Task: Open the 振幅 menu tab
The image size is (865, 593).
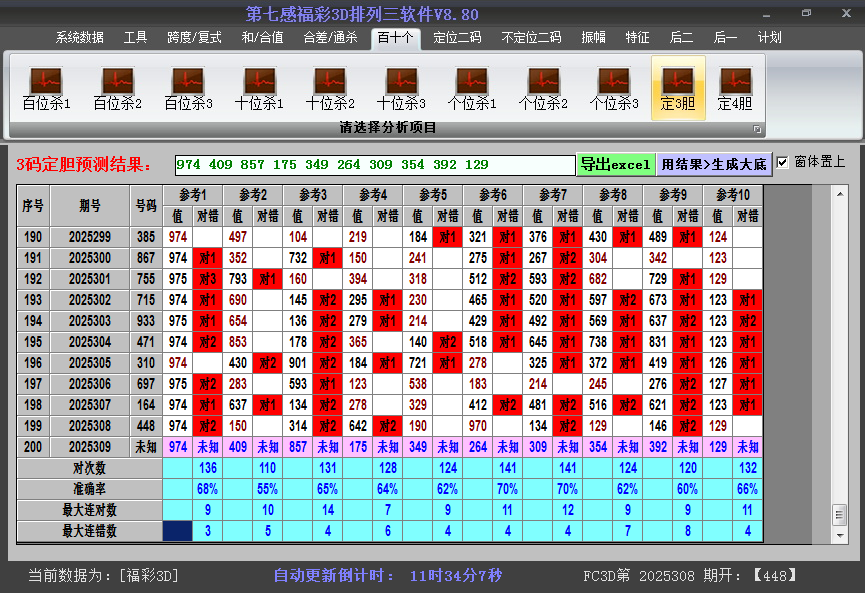Action: (x=594, y=37)
